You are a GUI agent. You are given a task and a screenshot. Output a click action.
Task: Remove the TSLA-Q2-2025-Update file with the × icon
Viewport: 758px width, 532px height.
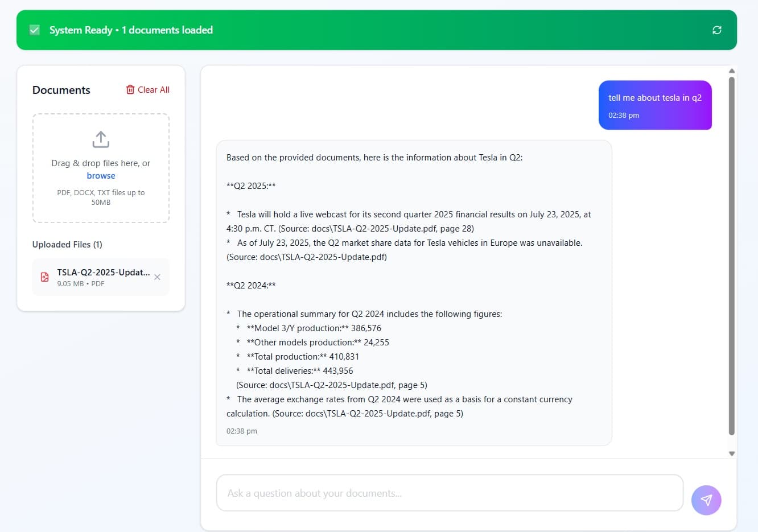coord(157,277)
